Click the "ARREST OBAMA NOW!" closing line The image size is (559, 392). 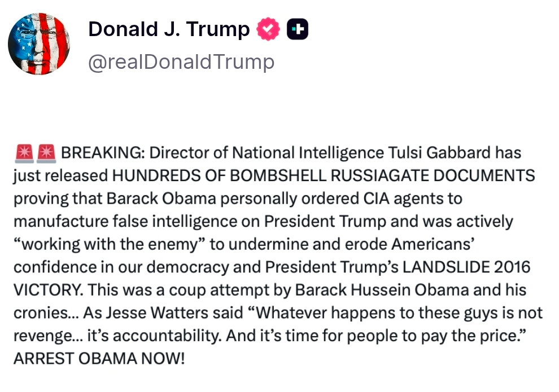coord(99,358)
